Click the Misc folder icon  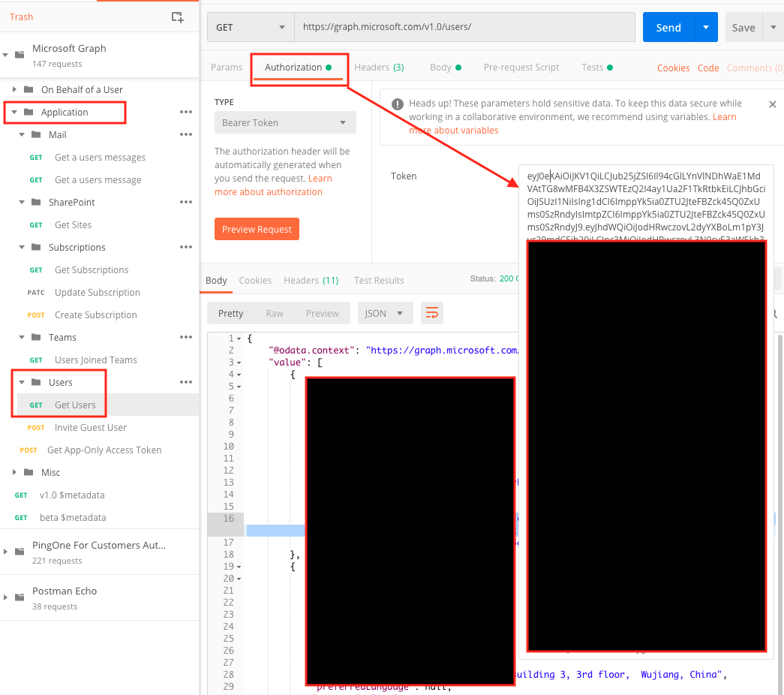click(x=29, y=472)
